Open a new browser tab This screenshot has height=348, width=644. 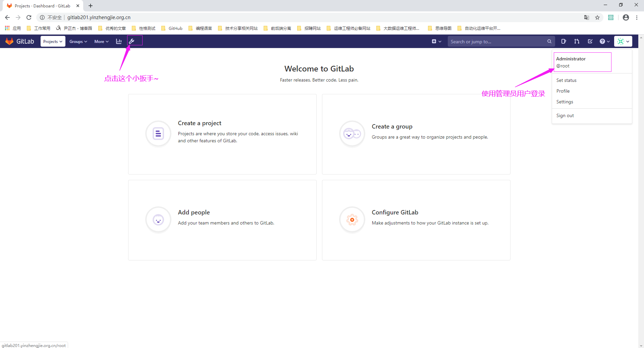(91, 6)
